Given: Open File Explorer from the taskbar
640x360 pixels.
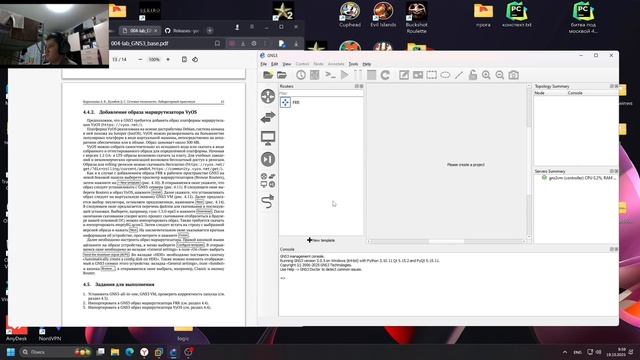Looking at the screenshot, I should pos(115,352).
